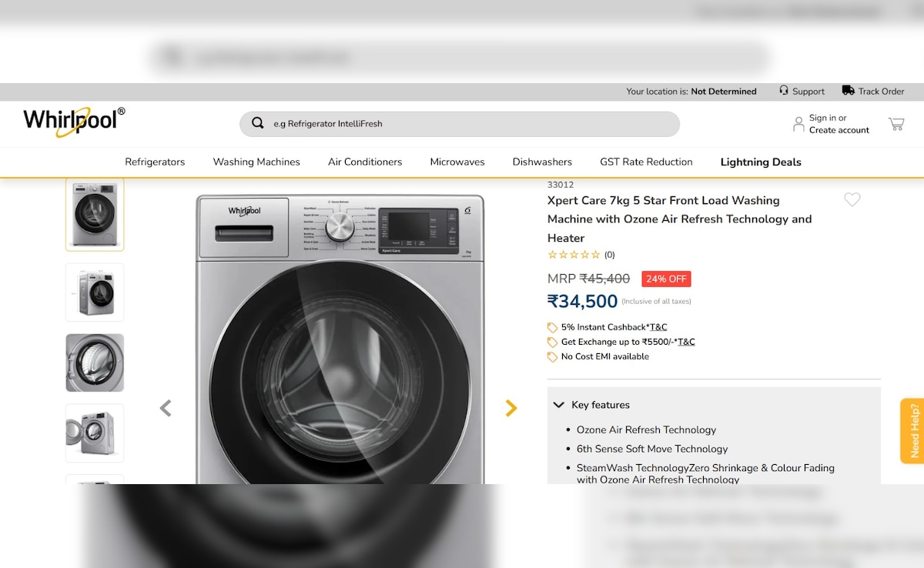
Task: Go to Lightning Deals
Action: tap(760, 162)
